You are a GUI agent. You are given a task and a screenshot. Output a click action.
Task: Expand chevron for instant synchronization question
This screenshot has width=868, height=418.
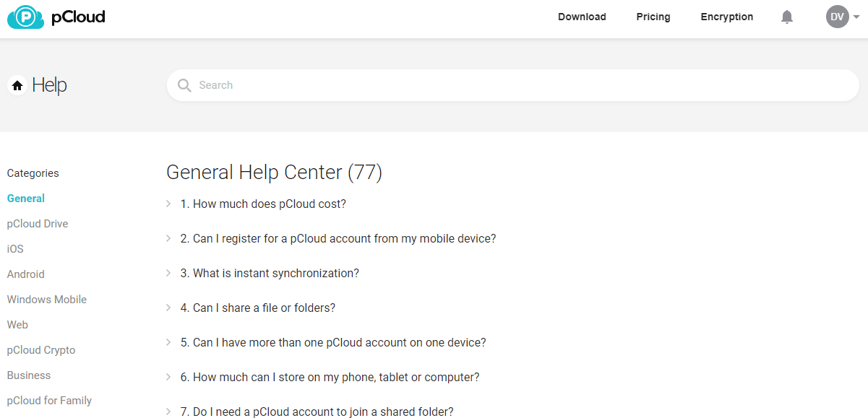pos(168,273)
